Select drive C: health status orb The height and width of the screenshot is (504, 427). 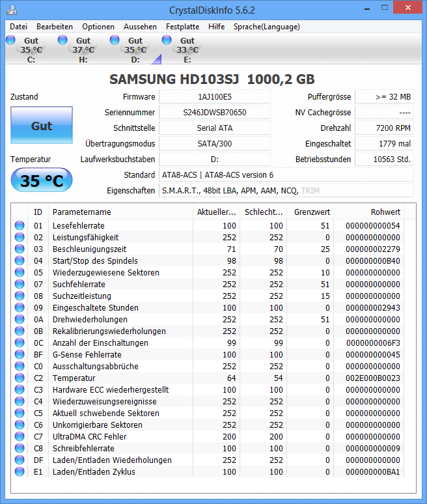10,40
